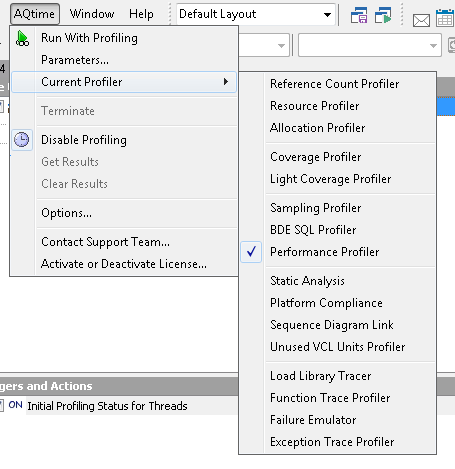Choose Contact Support Team...
This screenshot has height=469, width=455.
click(124, 242)
